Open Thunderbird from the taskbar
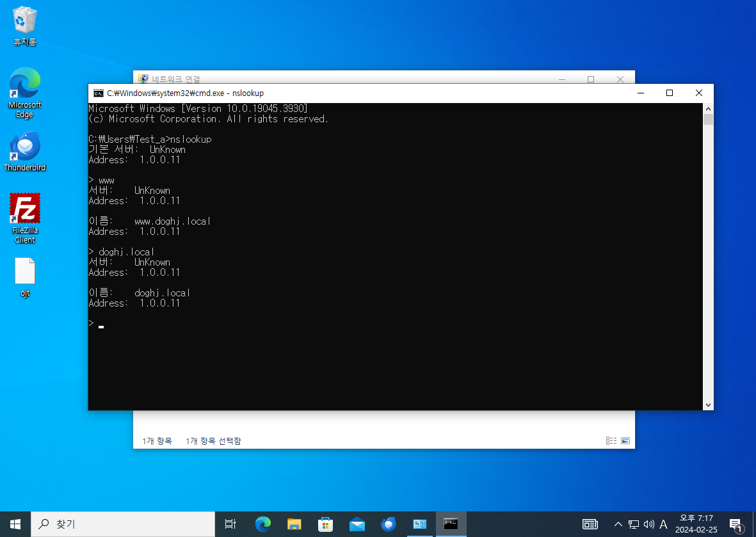The image size is (756, 537). (x=388, y=524)
